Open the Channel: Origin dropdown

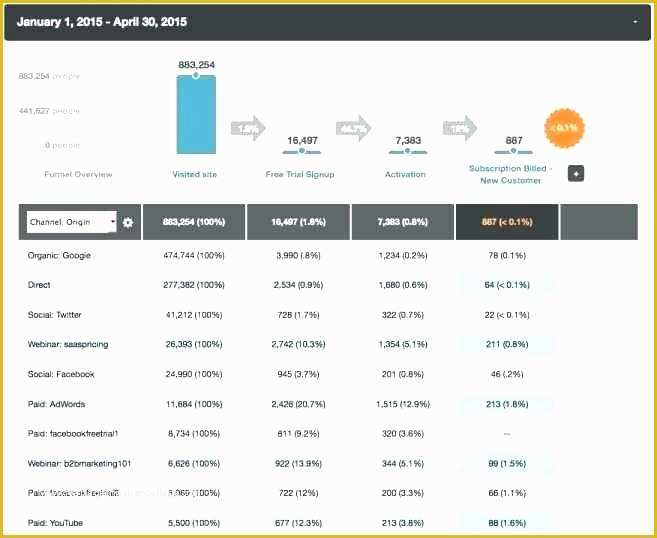(x=72, y=222)
